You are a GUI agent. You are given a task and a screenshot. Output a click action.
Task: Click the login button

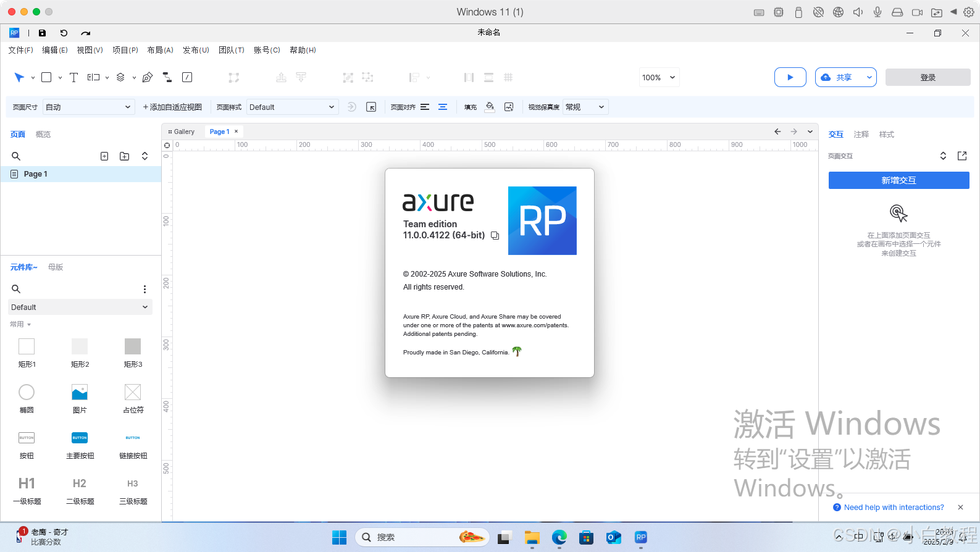point(928,77)
